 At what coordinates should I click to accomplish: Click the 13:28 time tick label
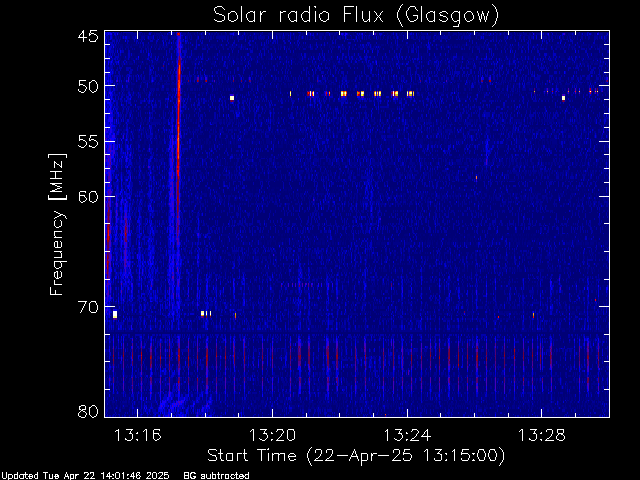[x=542, y=436]
